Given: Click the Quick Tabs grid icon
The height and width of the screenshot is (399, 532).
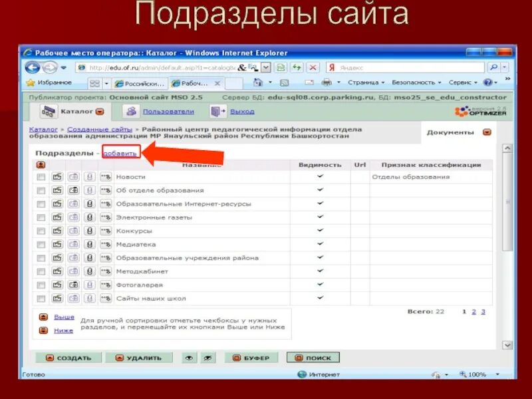Looking at the screenshot, I should [x=94, y=83].
